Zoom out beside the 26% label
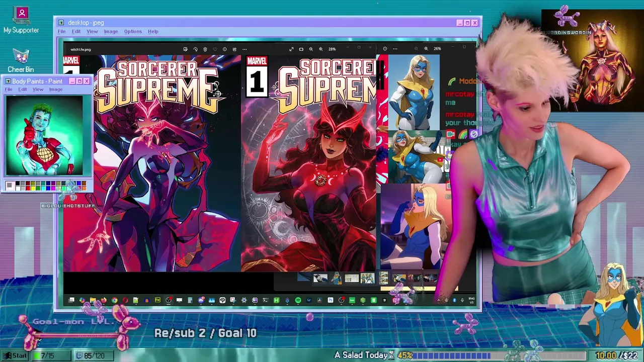The width and height of the screenshot is (644, 362). click(416, 49)
